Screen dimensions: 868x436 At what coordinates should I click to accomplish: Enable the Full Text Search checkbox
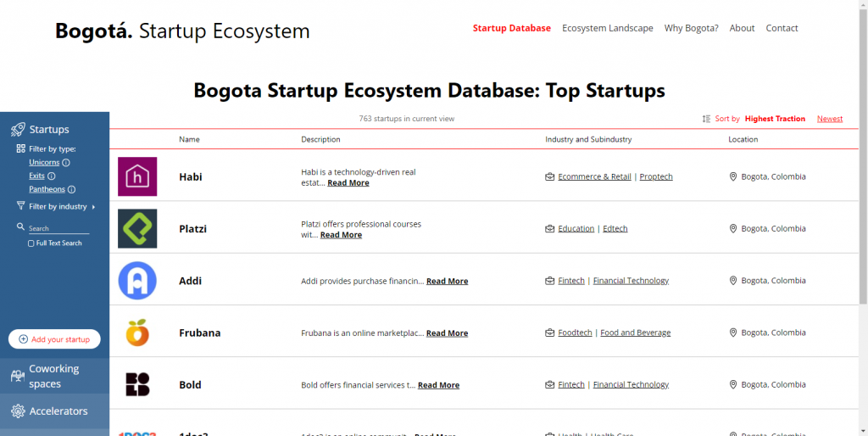coord(31,243)
